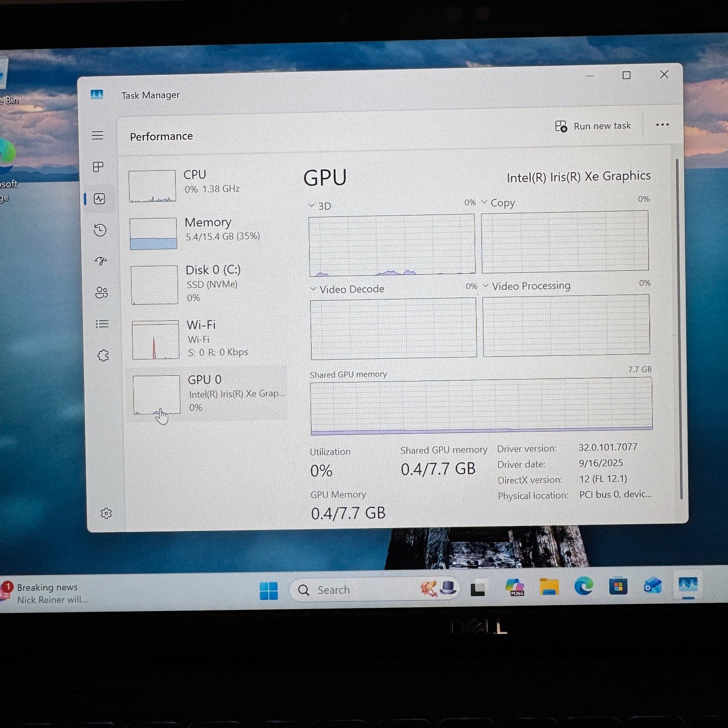Expand the Video Decode engine dropdown
The image size is (728, 728).
[347, 289]
